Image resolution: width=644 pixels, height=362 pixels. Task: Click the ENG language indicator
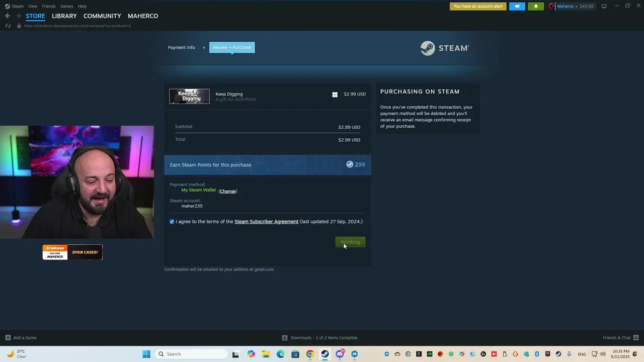(x=582, y=354)
